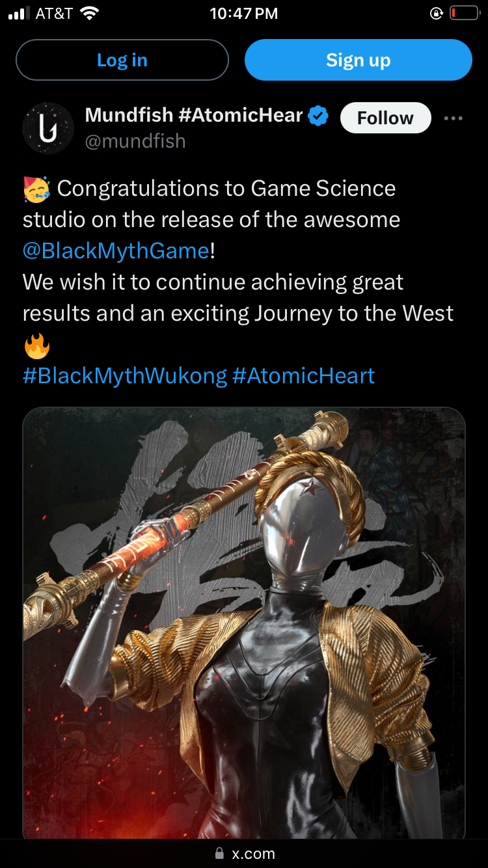The image size is (488, 868).
Task: Tap the x.com address bar
Action: pyautogui.click(x=244, y=853)
